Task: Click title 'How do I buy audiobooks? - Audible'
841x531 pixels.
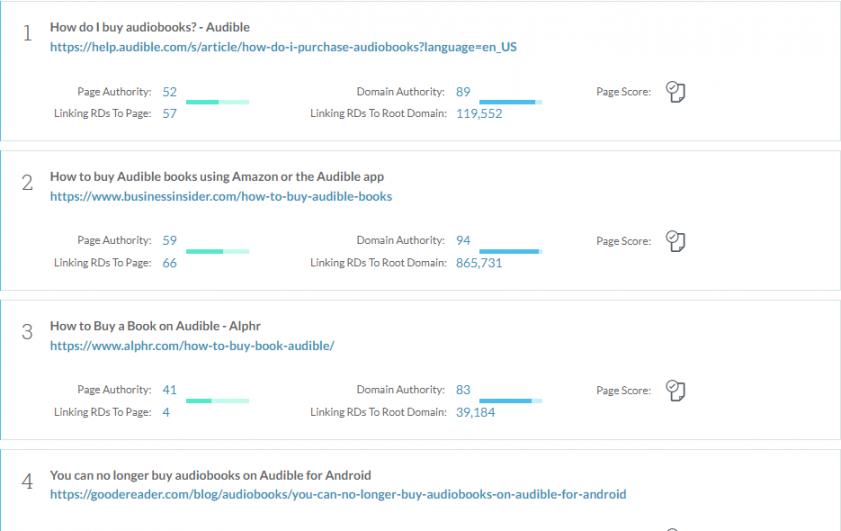Action: [150, 27]
